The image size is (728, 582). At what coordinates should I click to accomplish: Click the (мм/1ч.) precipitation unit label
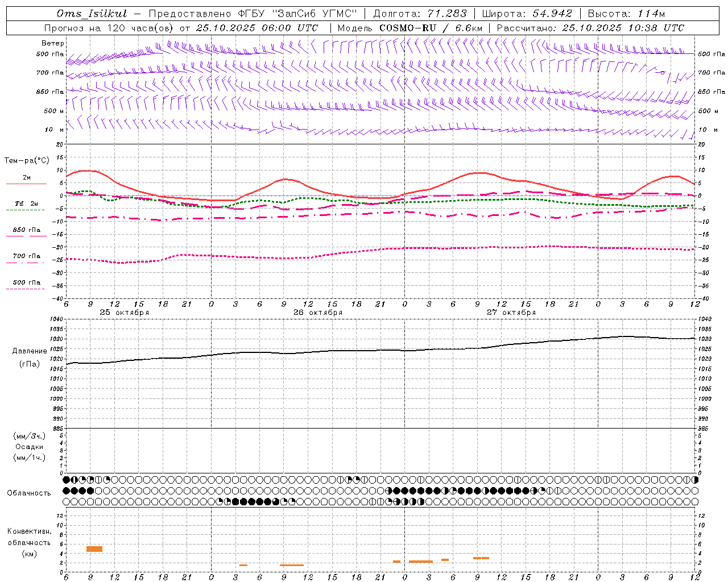pyautogui.click(x=30, y=458)
